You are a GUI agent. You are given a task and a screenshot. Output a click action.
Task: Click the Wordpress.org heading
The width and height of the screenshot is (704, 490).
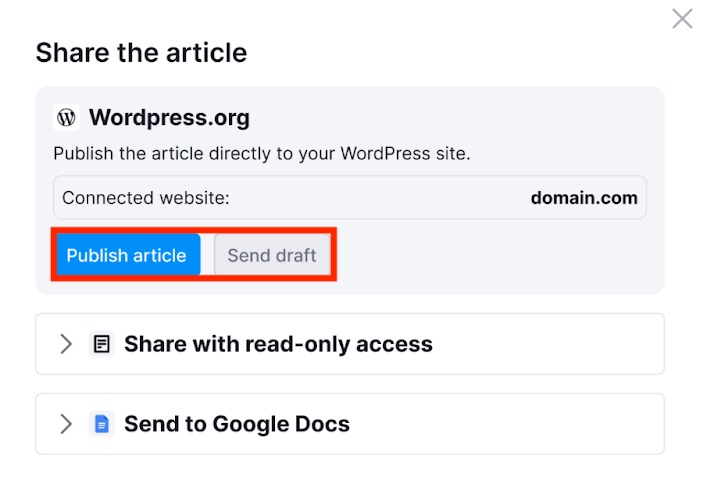pos(169,118)
